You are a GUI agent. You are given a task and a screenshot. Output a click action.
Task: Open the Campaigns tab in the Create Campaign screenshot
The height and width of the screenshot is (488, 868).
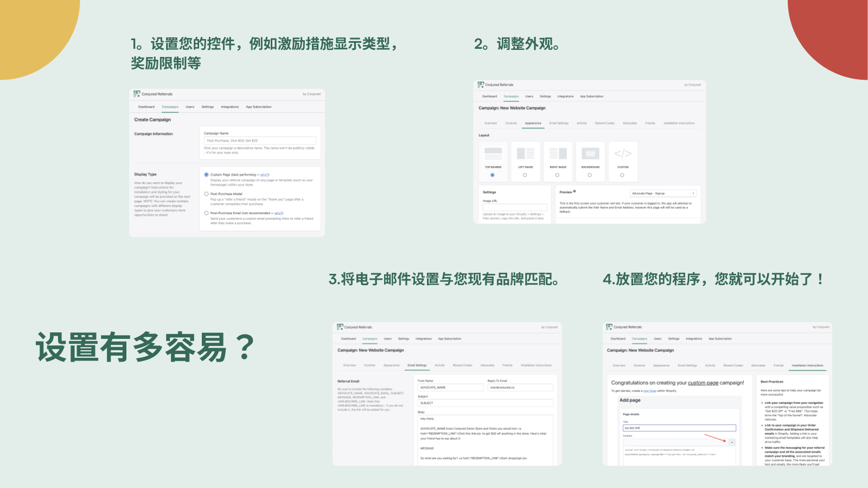(x=170, y=107)
